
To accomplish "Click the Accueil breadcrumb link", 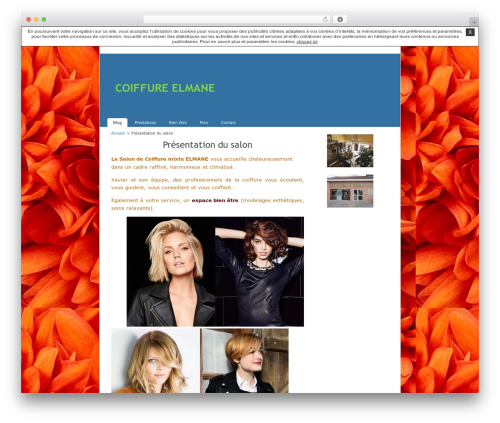I will [118, 133].
